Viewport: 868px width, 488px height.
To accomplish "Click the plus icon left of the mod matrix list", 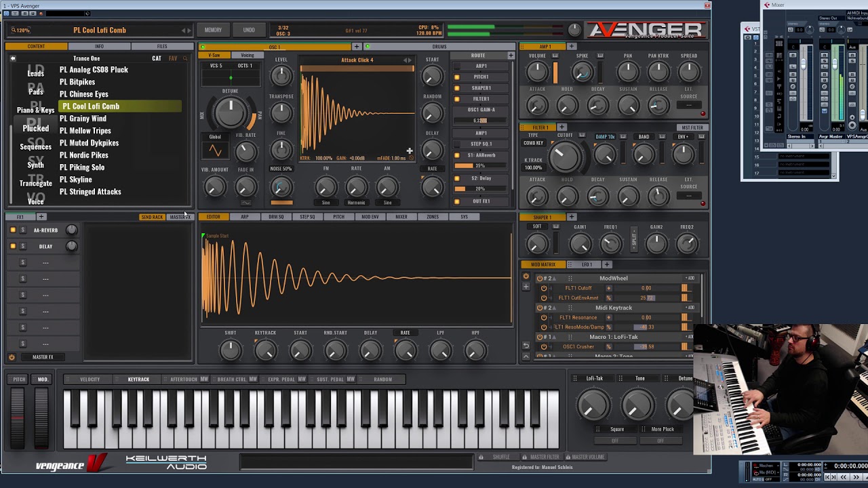I will pos(526,287).
